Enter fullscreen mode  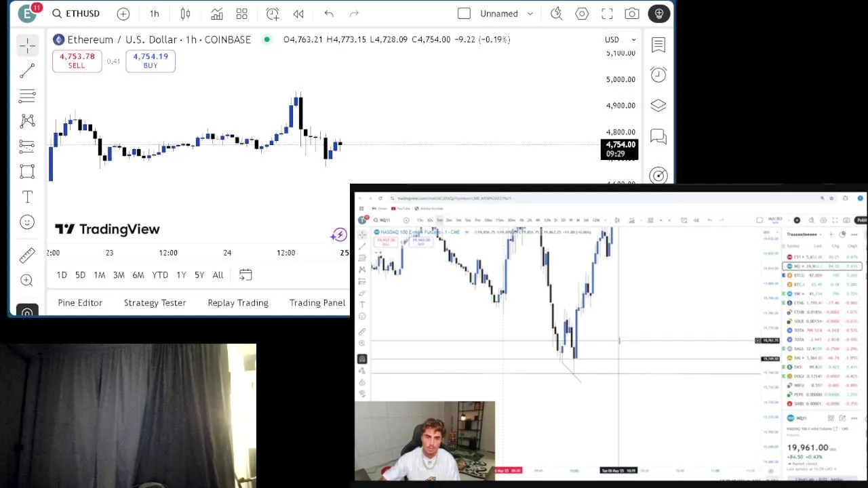pyautogui.click(x=607, y=14)
